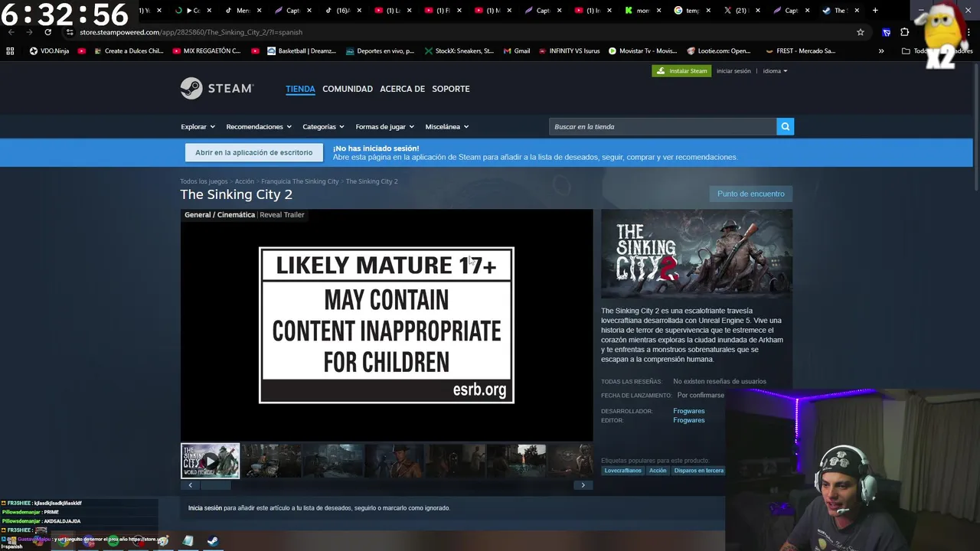Click the Disparos en tercera tag

(x=698, y=471)
